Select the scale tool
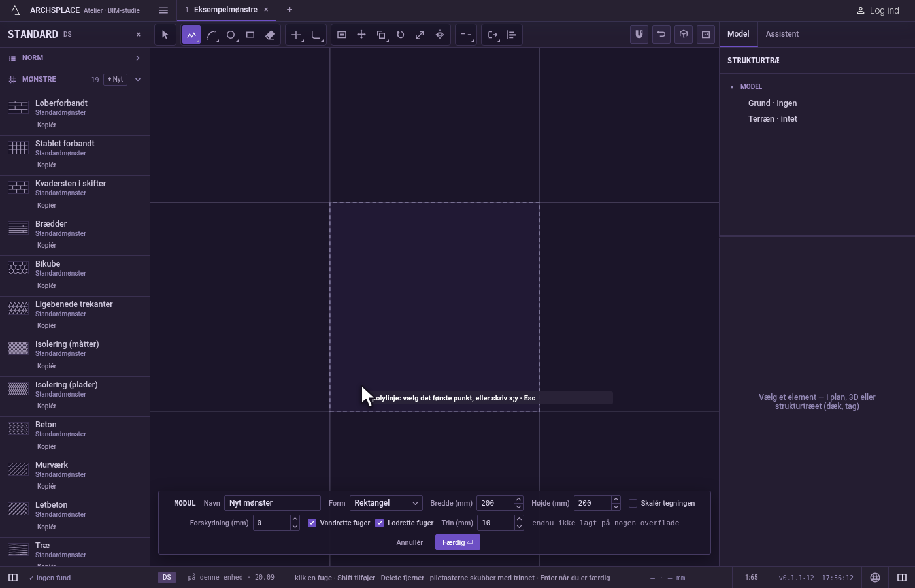The height and width of the screenshot is (588, 915). tap(420, 35)
